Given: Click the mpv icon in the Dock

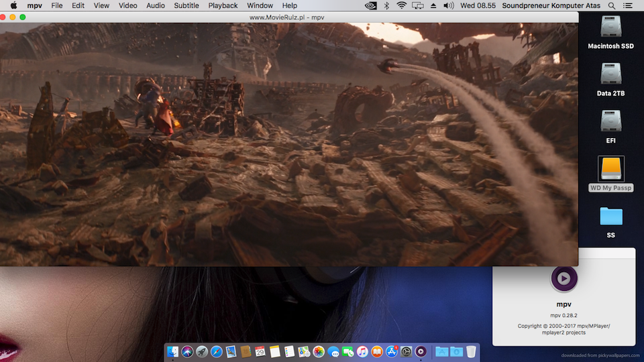Looking at the screenshot, I should tap(421, 352).
